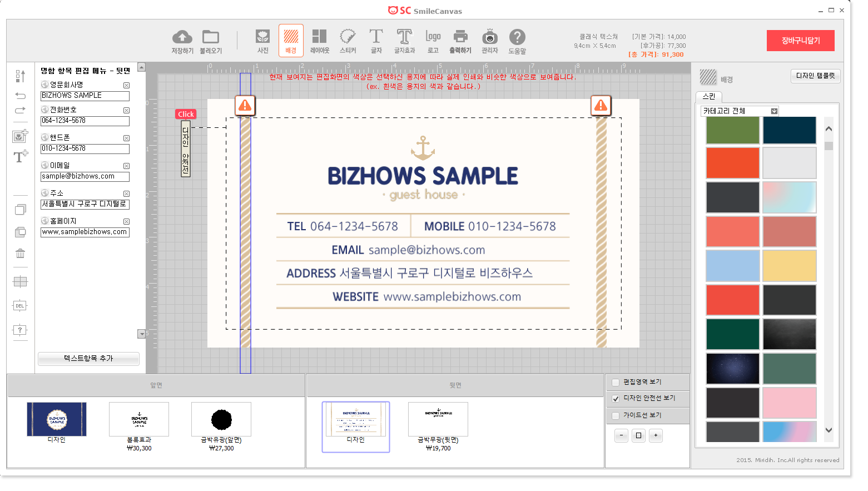Viewport: 868px width, 491px height.
Task: Select the front 디자인 navy thumbnail
Action: 57,419
